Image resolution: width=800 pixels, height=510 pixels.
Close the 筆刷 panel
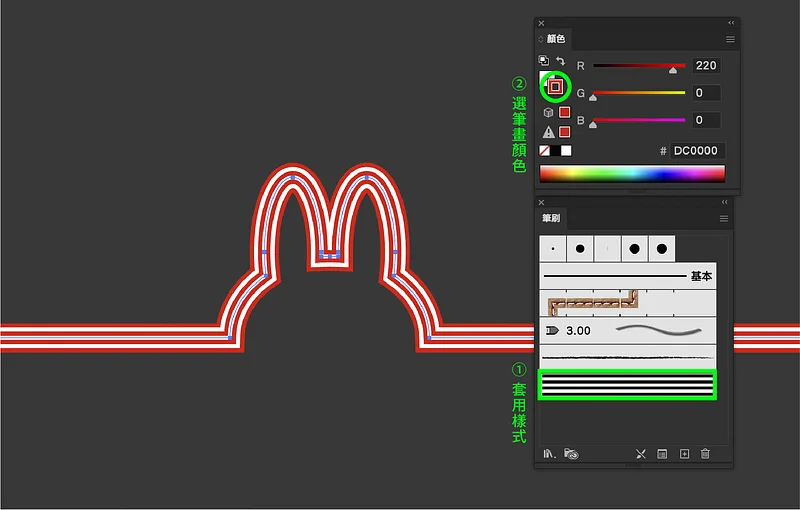[541, 202]
